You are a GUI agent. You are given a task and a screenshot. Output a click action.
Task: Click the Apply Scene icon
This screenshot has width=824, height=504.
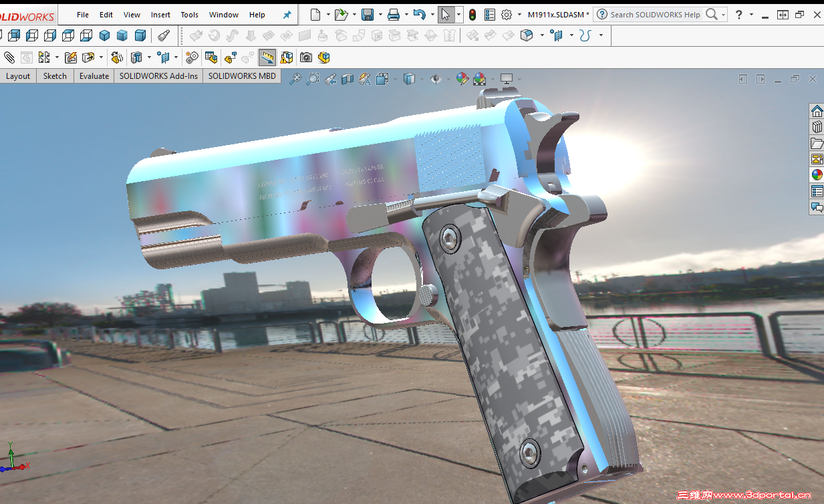tap(480, 78)
